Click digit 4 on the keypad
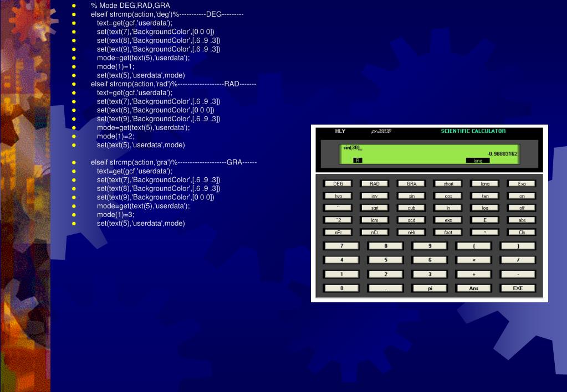Screen dimensions: 567x392 click(342, 260)
